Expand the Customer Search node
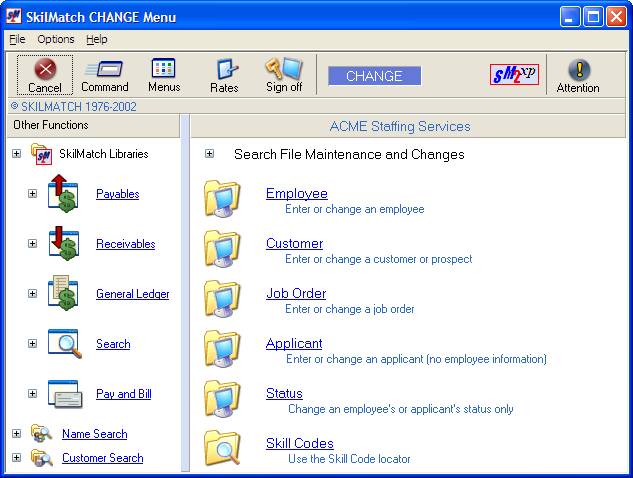This screenshot has height=478, width=633. [x=17, y=458]
